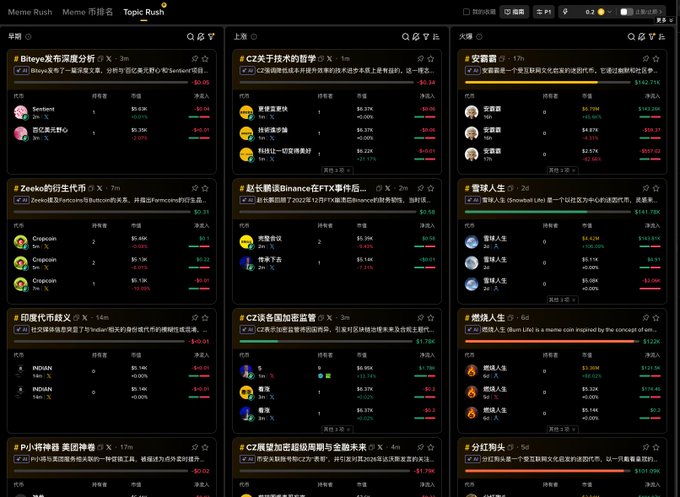Open the filter in the 上涨 column

(426, 37)
